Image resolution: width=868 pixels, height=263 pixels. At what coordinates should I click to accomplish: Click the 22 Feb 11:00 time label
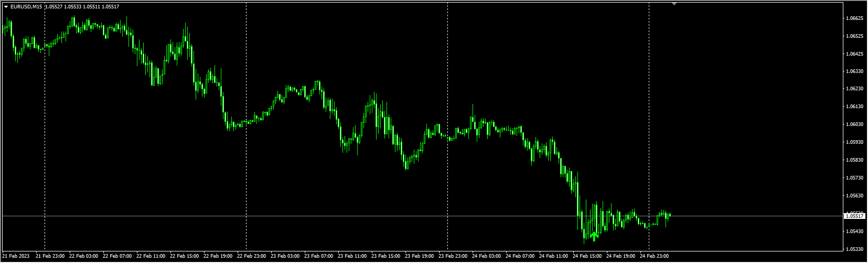(x=151, y=257)
